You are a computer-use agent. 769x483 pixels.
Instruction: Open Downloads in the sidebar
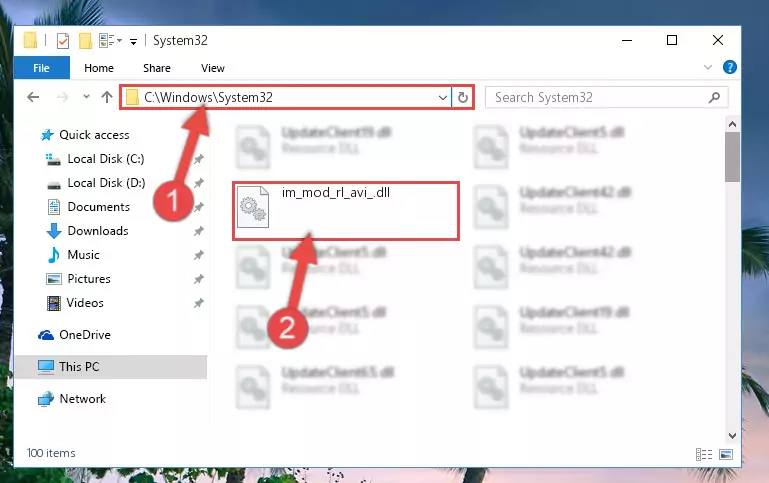coord(98,231)
